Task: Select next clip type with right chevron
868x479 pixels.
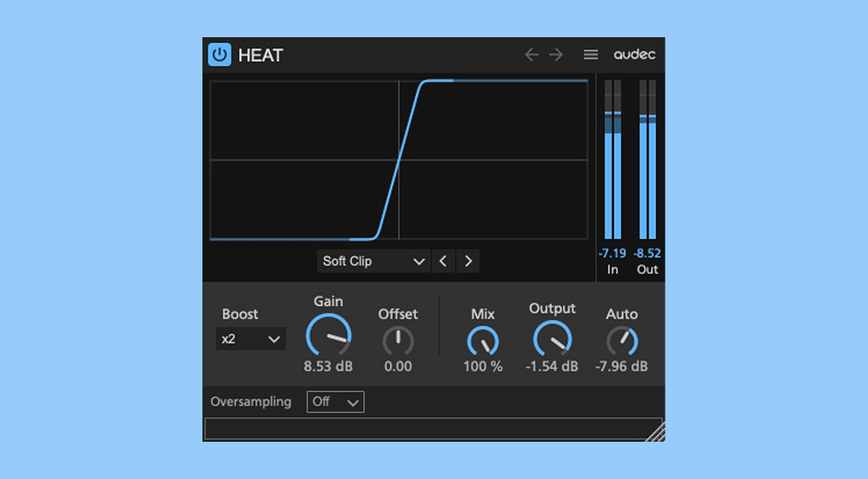Action: click(468, 261)
